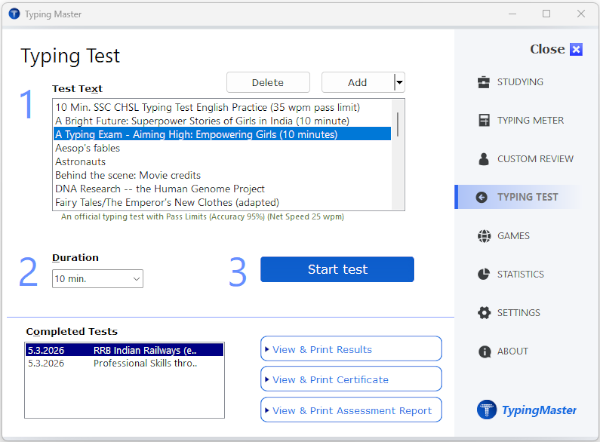Click View & Print Certificate
The image size is (600, 442).
pyautogui.click(x=351, y=379)
